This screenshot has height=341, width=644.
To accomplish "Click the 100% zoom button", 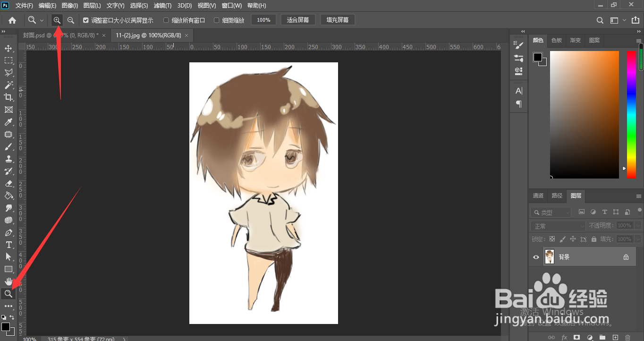I will 263,20.
